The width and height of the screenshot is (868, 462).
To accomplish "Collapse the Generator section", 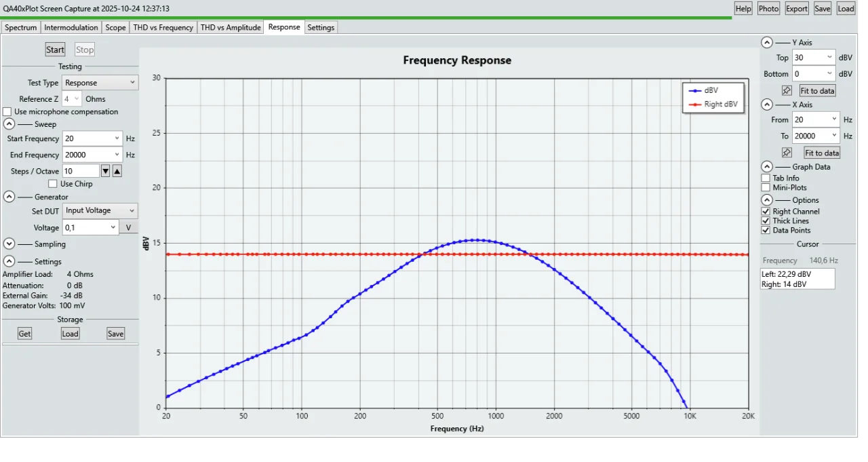I will (9, 197).
